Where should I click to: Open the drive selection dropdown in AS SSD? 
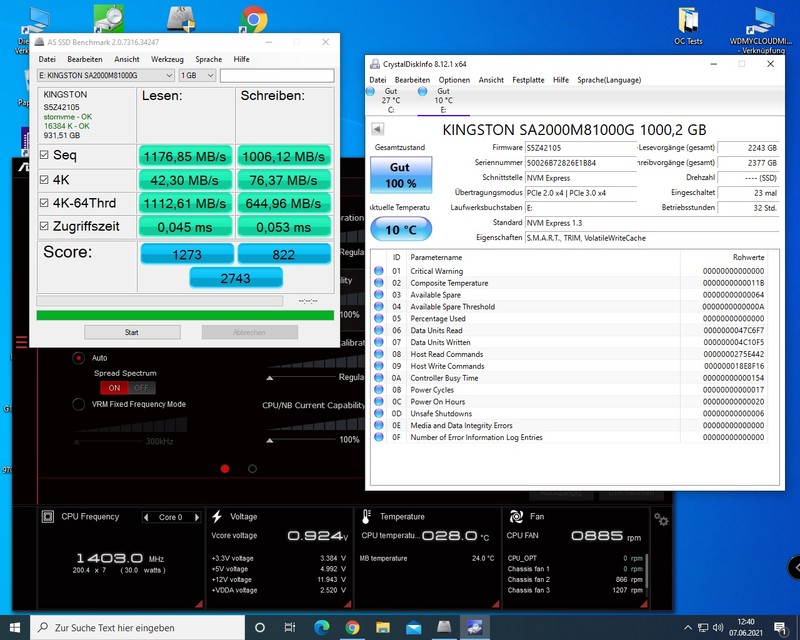[106, 76]
